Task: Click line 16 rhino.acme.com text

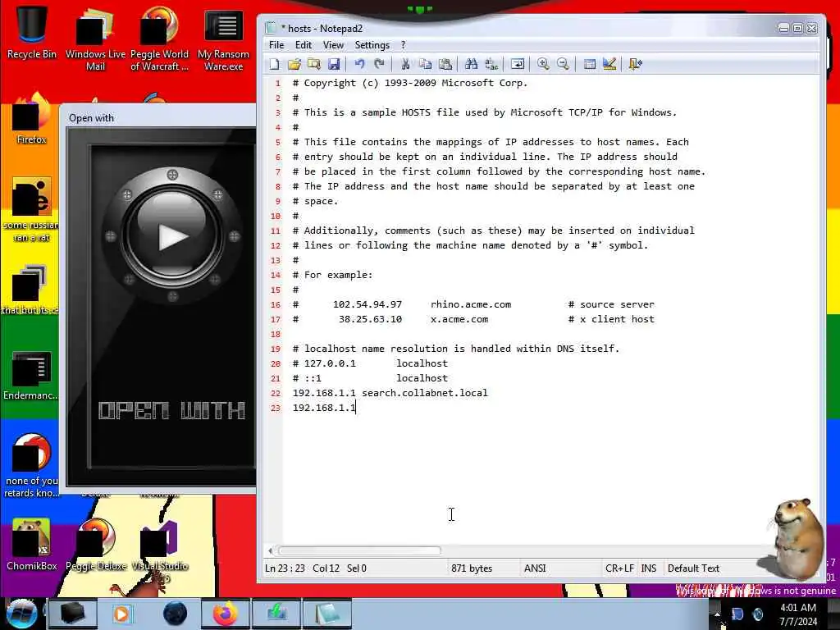Action: coord(471,304)
